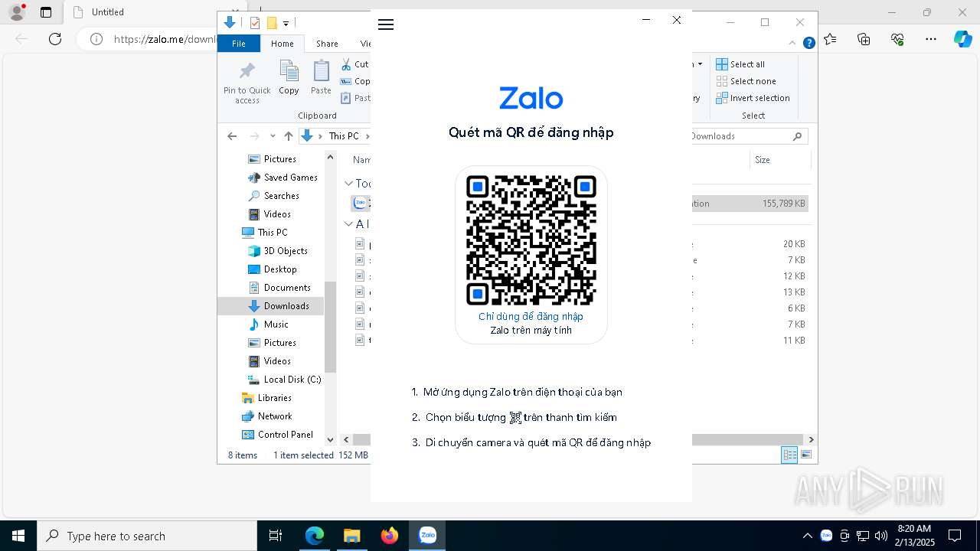The width and height of the screenshot is (980, 551).
Task: Click the navigation pane scroll down arrow
Action: click(x=331, y=439)
